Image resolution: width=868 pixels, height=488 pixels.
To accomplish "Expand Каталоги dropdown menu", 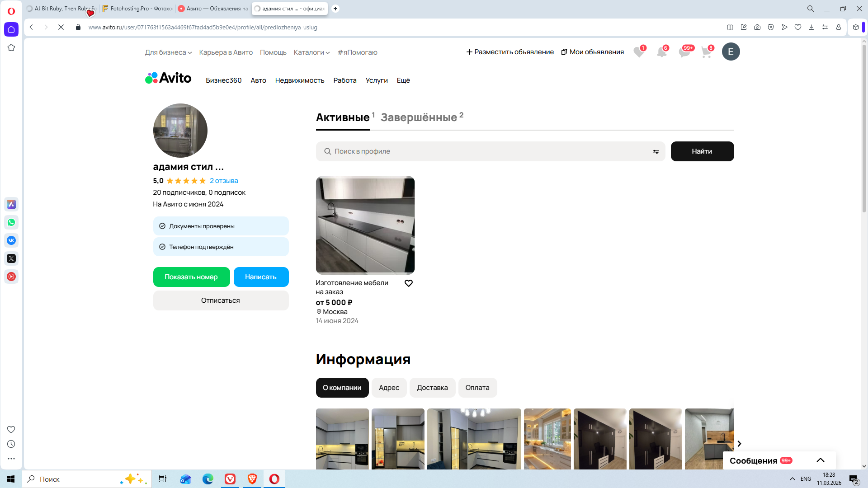I will (x=311, y=52).
